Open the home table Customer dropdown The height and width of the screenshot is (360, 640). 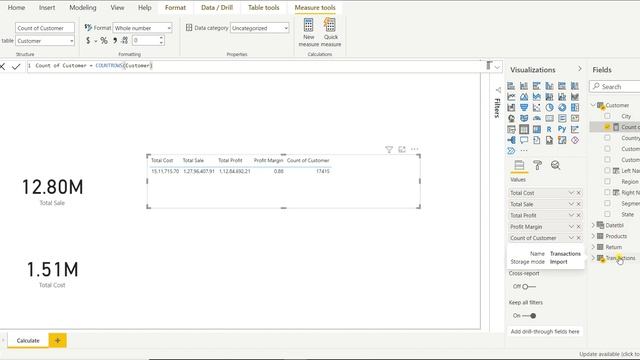click(45, 41)
